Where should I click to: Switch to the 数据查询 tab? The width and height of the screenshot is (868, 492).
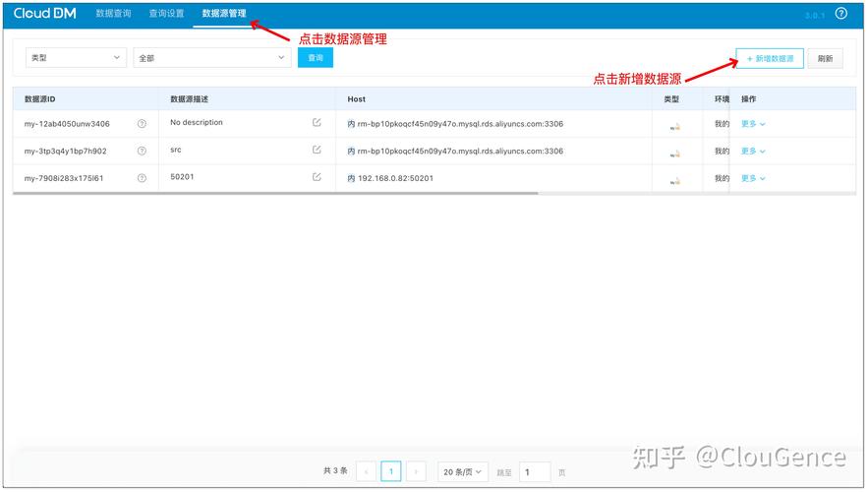[x=113, y=14]
